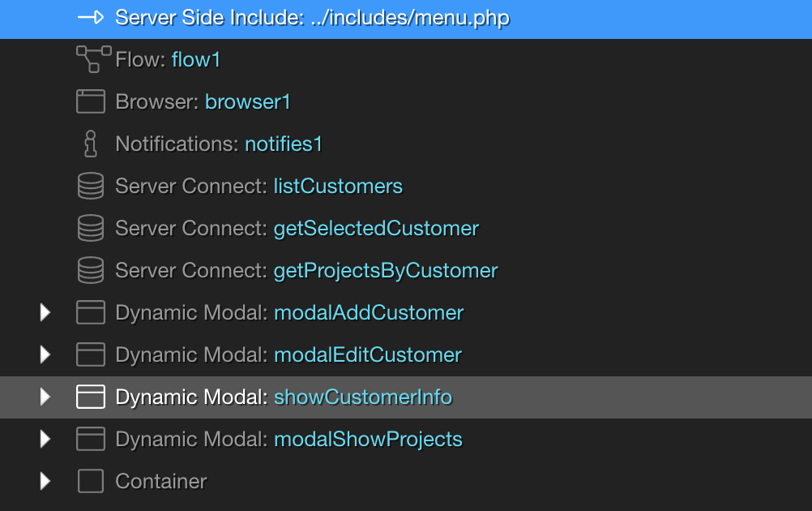Select the Server Side Include menu.php row
This screenshot has width=812, height=511.
312,18
